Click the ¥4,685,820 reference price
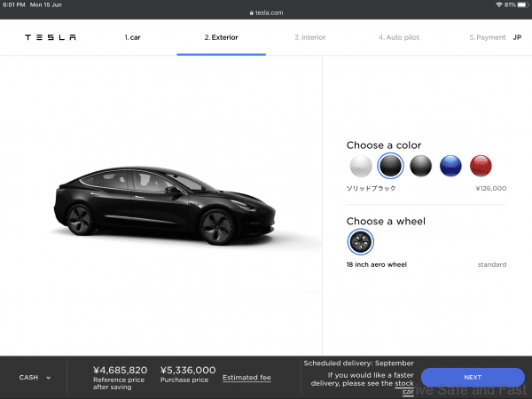The height and width of the screenshot is (399, 532). point(120,370)
